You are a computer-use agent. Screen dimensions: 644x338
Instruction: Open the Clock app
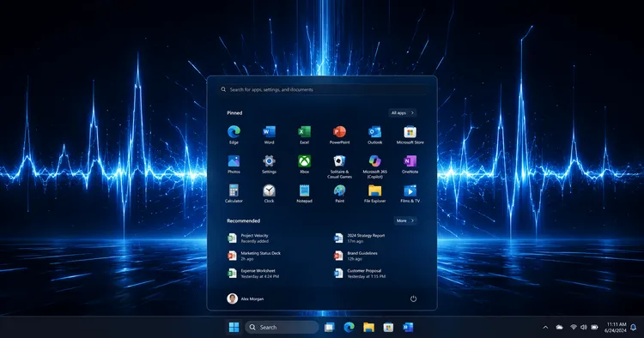click(x=269, y=194)
